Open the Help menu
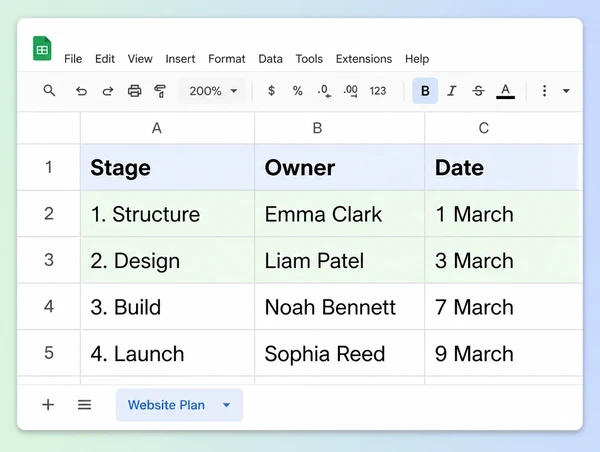 [417, 59]
